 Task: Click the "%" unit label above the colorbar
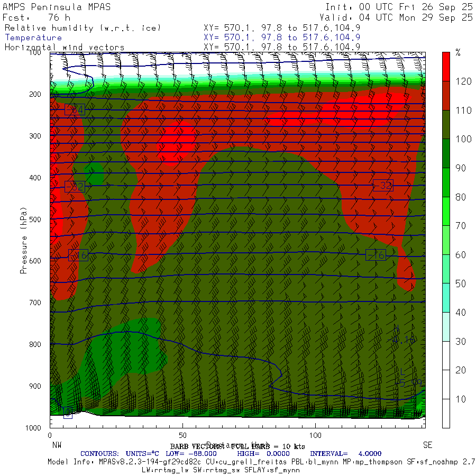(x=458, y=53)
